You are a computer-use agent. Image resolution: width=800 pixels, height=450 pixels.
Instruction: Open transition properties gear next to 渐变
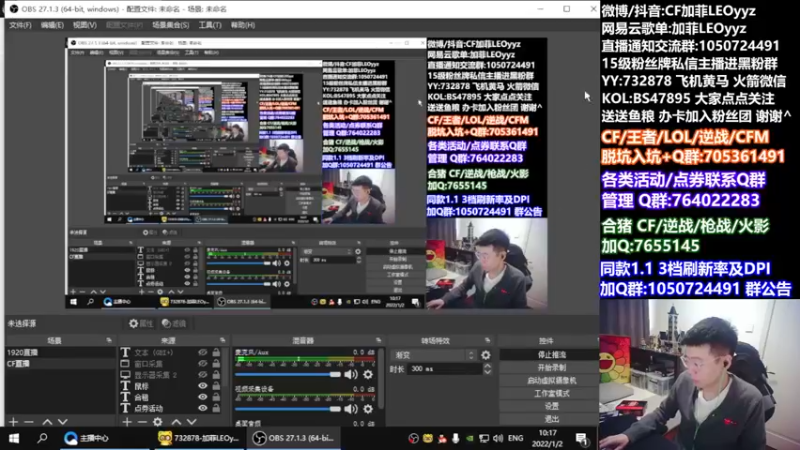(x=486, y=355)
